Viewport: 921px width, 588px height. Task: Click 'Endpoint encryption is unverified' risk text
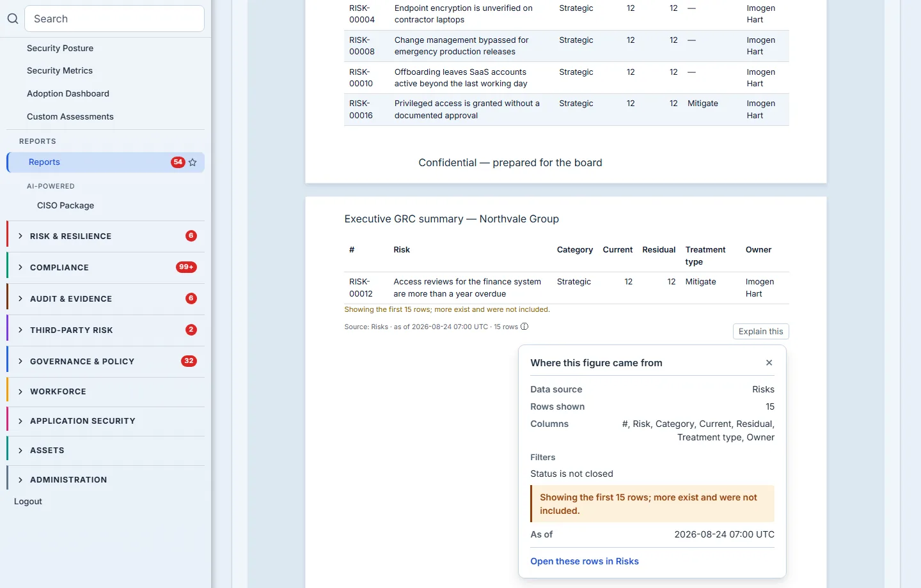(x=464, y=14)
